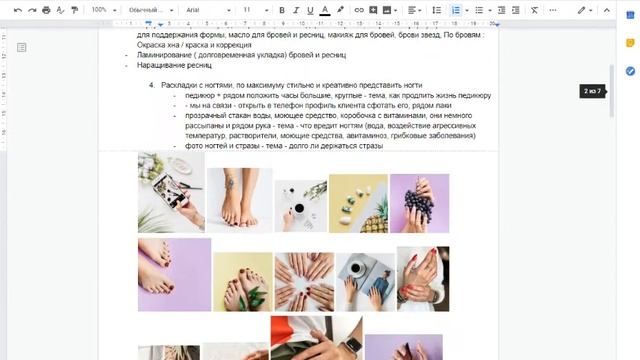The height and width of the screenshot is (360, 640).
Task: Insert a hyperlink
Action: coord(359,10)
